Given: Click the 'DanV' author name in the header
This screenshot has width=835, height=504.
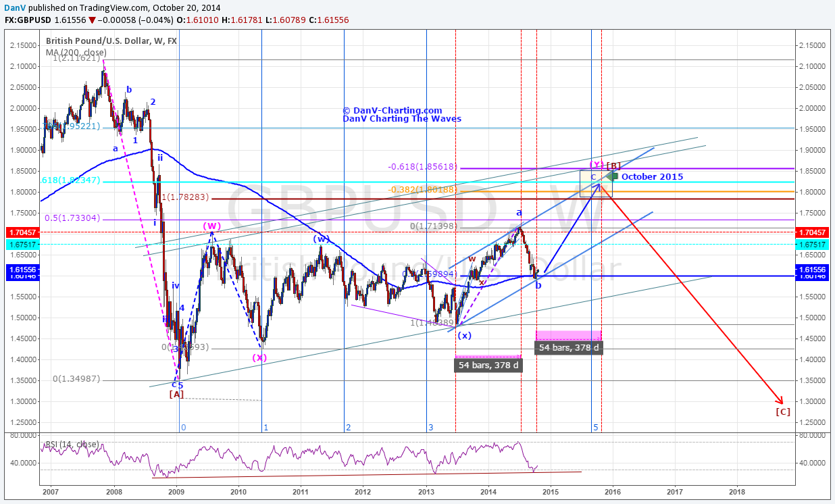Looking at the screenshot, I should (16, 7).
